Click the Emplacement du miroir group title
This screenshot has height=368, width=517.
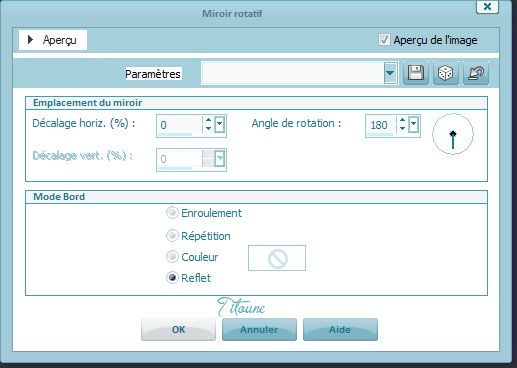click(88, 103)
